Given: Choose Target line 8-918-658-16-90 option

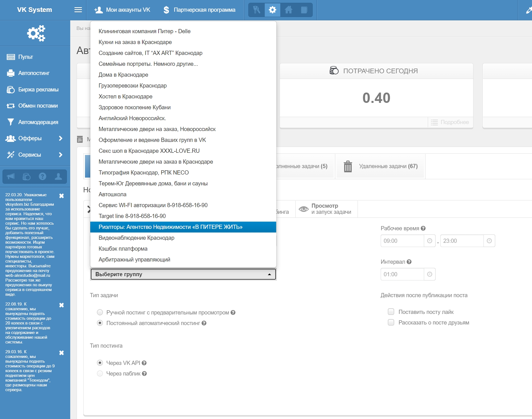Looking at the screenshot, I should [183, 216].
